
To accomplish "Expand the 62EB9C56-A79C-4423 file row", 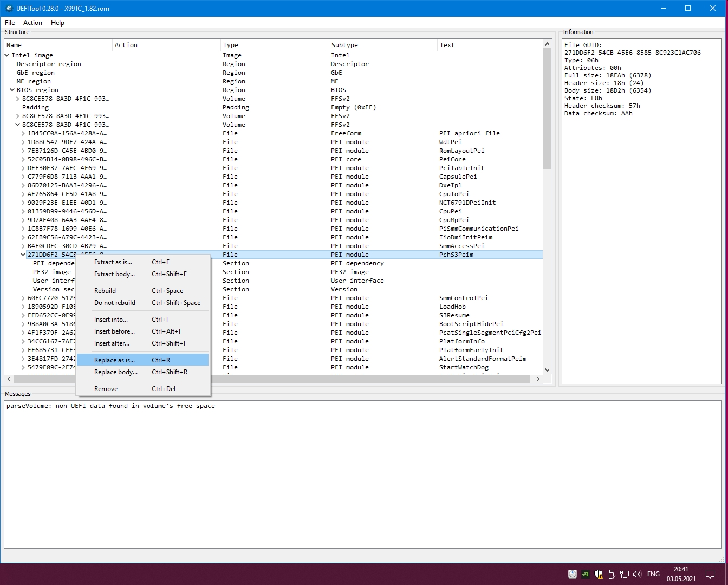I will pyautogui.click(x=23, y=237).
